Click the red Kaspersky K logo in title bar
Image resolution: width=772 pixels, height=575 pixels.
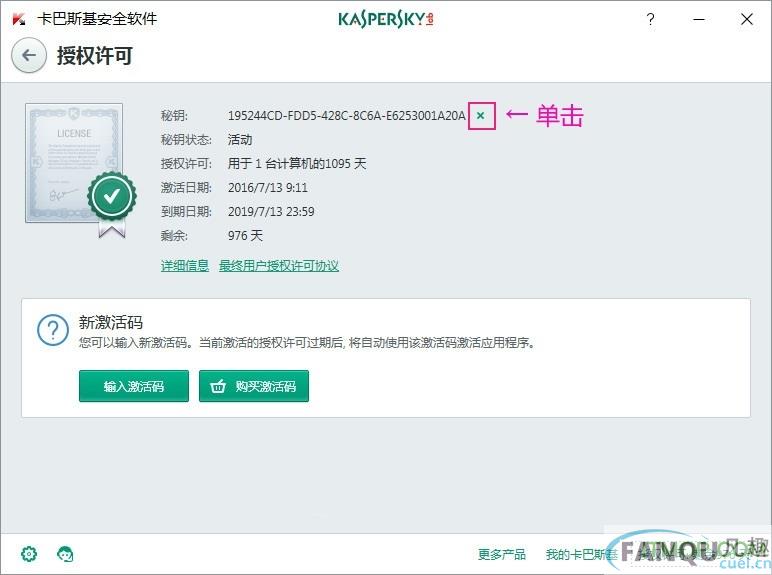[x=19, y=20]
